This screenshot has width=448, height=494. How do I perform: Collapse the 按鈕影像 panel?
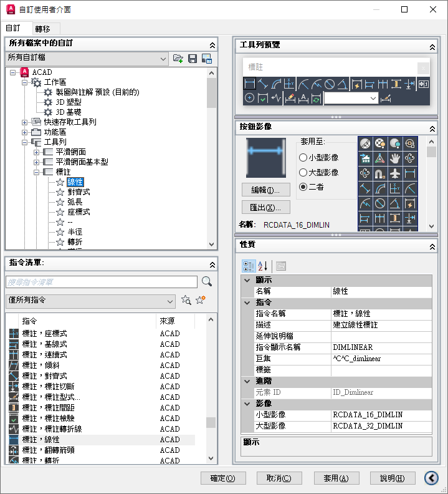tap(432, 129)
